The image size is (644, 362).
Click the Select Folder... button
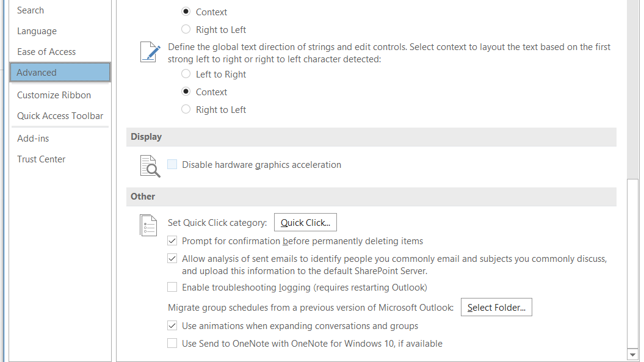click(x=496, y=308)
